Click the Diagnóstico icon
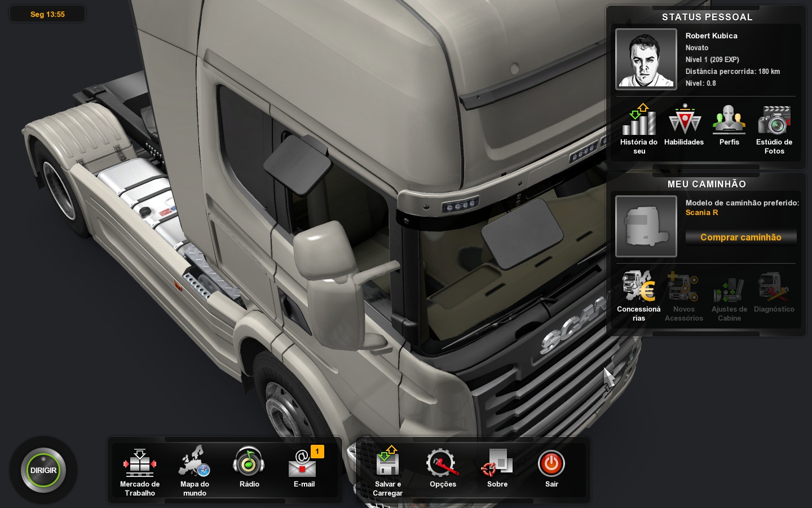This screenshot has height=508, width=812. [774, 292]
